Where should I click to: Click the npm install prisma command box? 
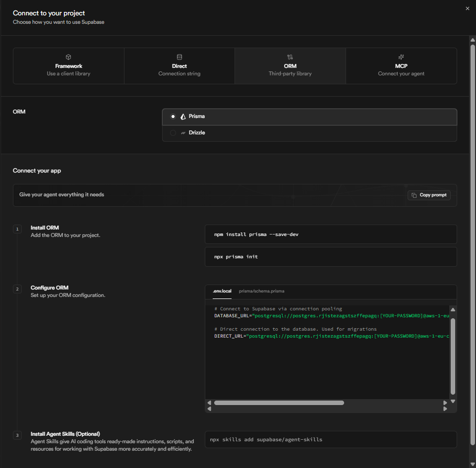coord(331,234)
